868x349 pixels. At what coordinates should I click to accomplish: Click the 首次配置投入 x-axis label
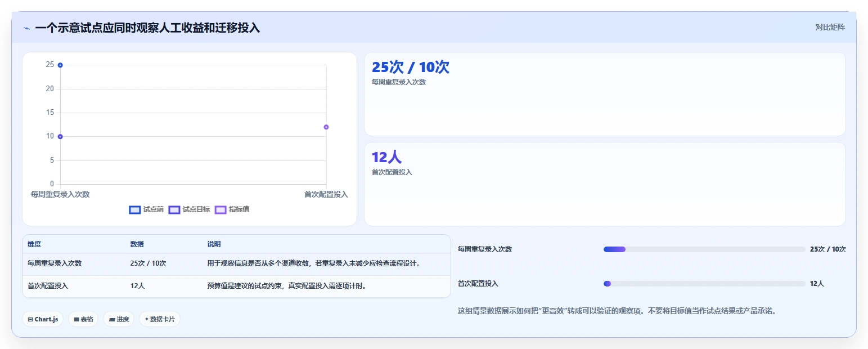tap(326, 194)
